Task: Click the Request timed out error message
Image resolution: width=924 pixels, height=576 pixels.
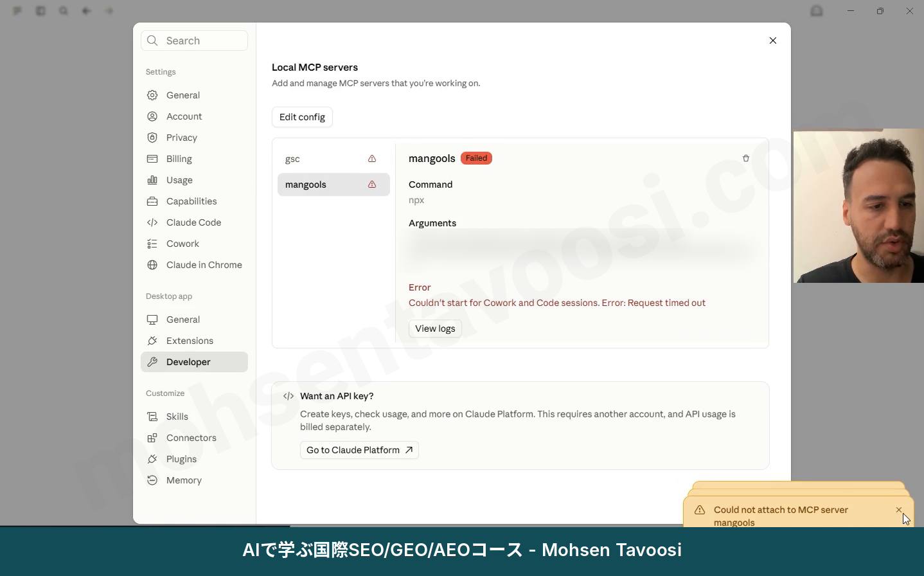Action: coord(557,303)
